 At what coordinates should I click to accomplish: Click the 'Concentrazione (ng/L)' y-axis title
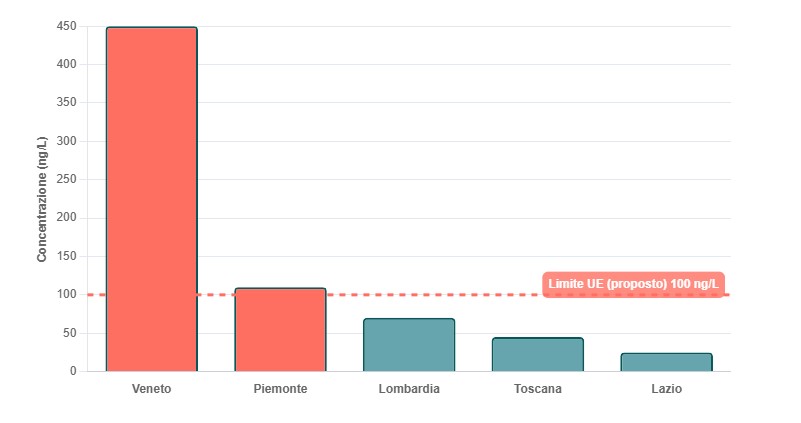coord(42,198)
